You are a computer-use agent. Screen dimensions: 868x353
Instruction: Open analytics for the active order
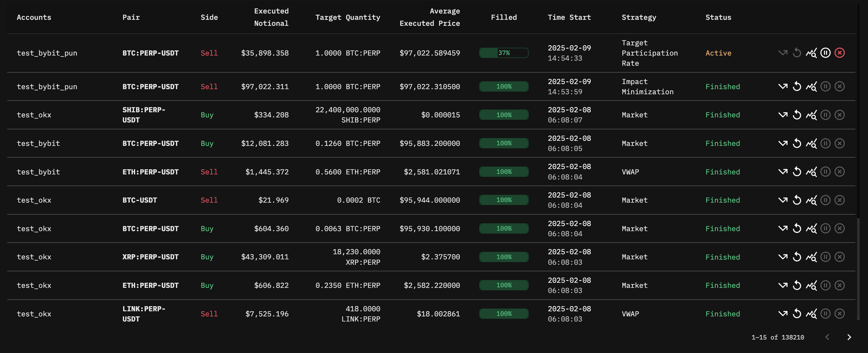point(811,53)
